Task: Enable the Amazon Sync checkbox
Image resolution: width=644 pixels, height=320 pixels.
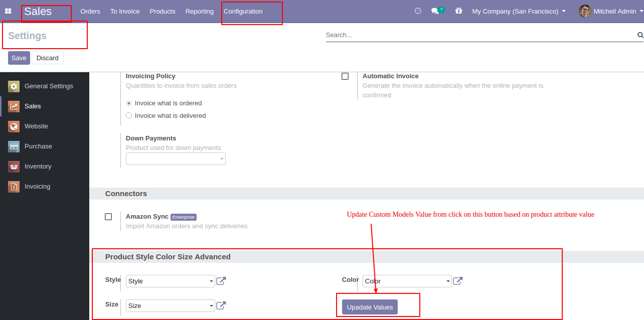Action: (108, 217)
